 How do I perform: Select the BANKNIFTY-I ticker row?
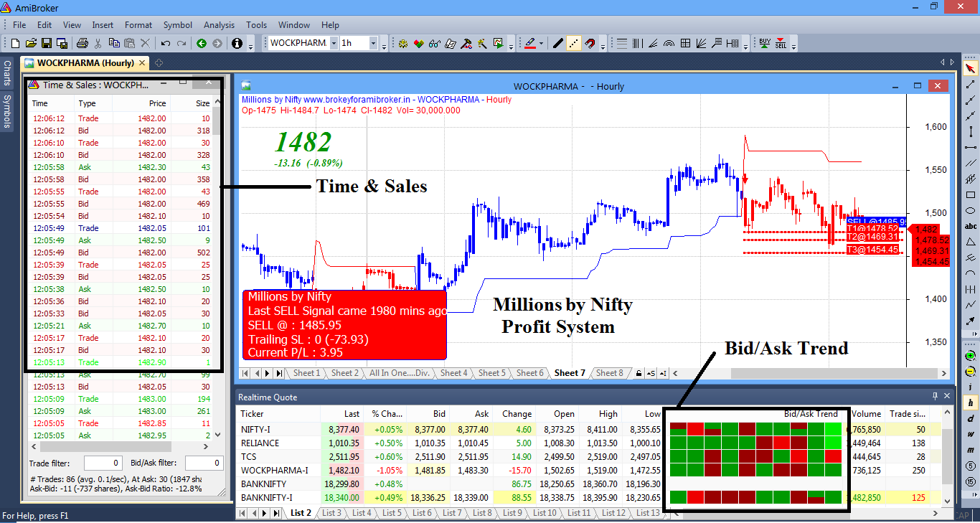[x=588, y=498]
